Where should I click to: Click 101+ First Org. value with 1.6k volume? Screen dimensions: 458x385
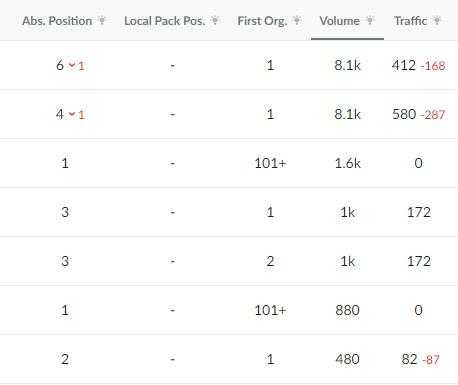click(270, 163)
